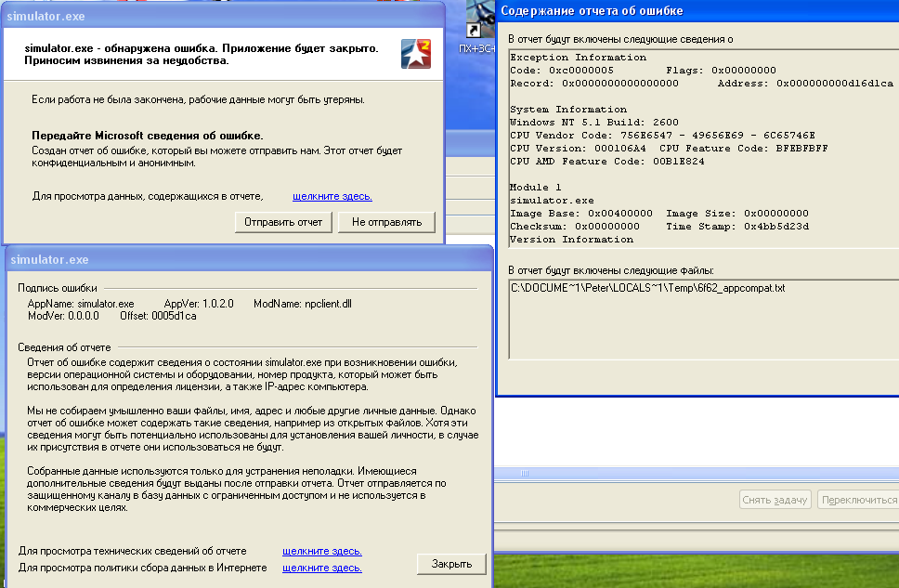The image size is (899, 588).
Task: Click the horizontal scrollbar thumb in background window
Action: tap(524, 473)
